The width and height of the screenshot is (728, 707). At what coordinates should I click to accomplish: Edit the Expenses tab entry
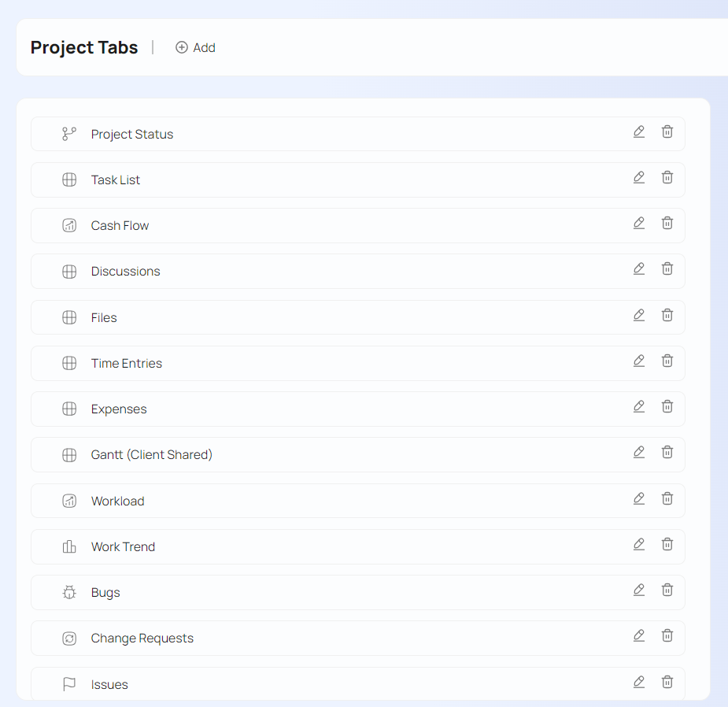pyautogui.click(x=639, y=407)
